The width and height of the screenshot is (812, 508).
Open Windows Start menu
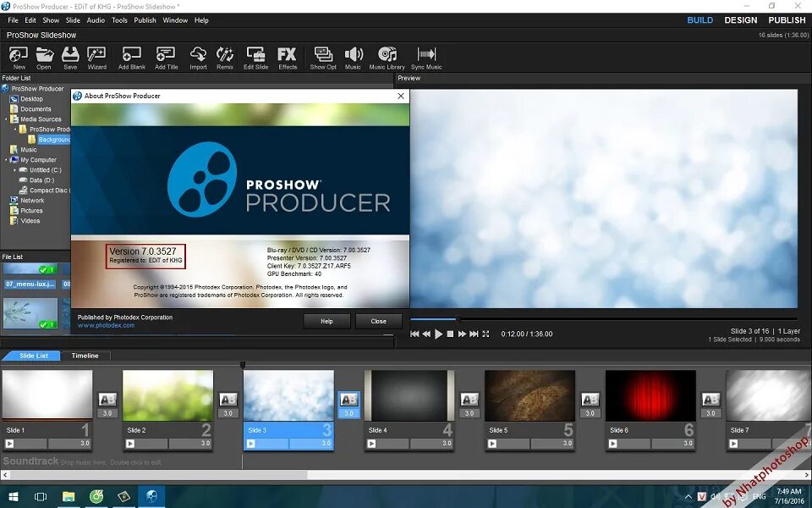13,497
